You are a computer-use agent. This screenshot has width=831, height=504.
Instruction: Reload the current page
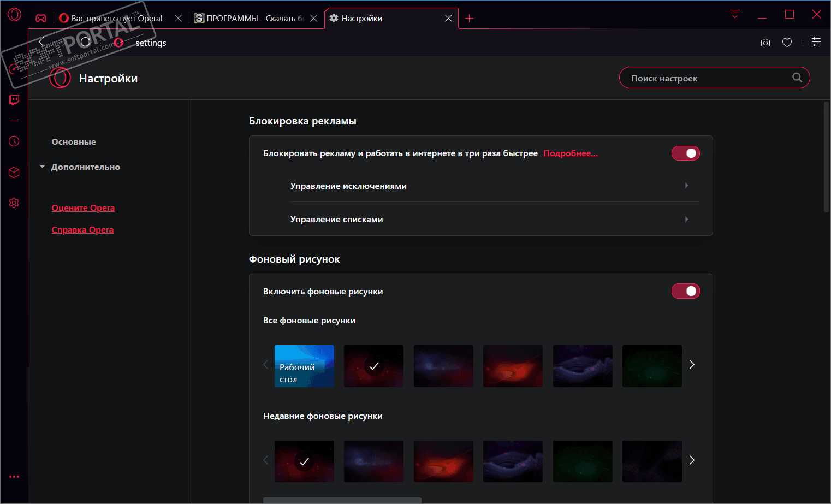click(85, 42)
